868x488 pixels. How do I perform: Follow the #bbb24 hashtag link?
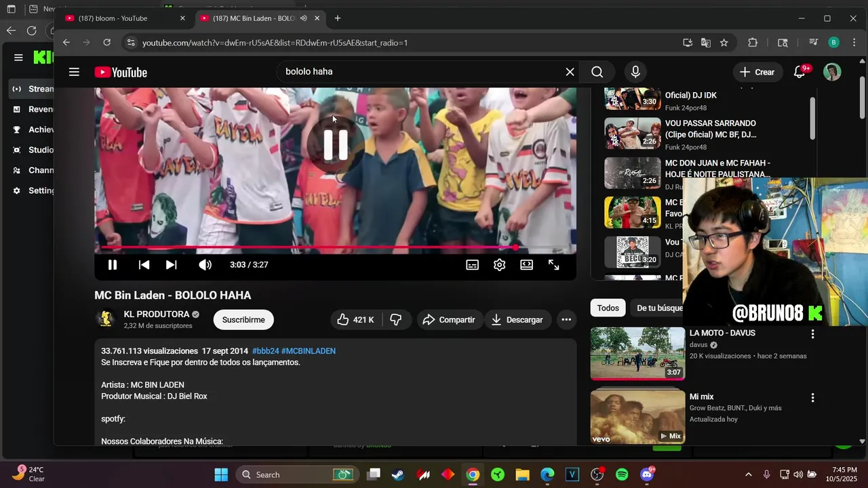tap(265, 351)
